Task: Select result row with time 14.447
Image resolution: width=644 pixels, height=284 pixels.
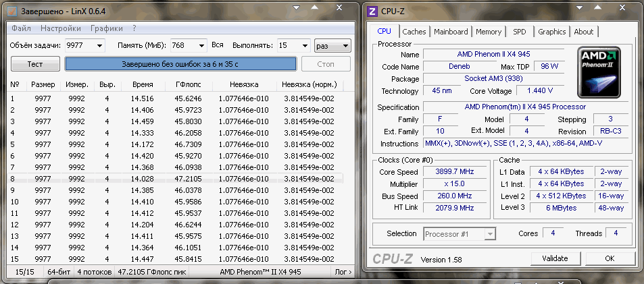Action: click(x=176, y=259)
